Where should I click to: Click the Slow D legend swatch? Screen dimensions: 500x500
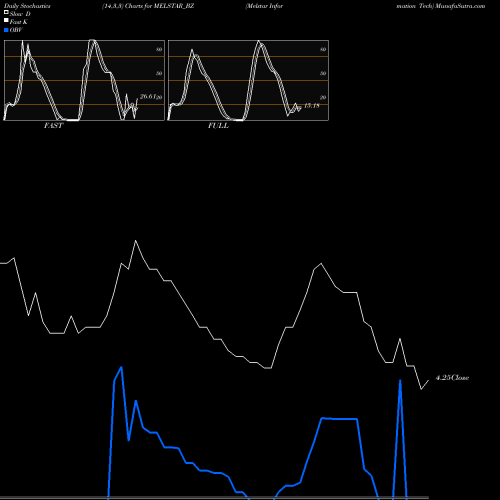6,12
